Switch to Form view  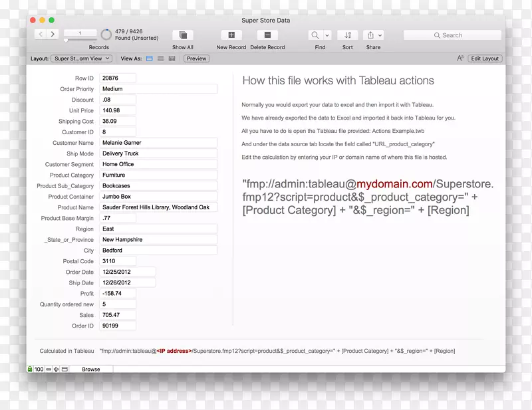pos(150,58)
